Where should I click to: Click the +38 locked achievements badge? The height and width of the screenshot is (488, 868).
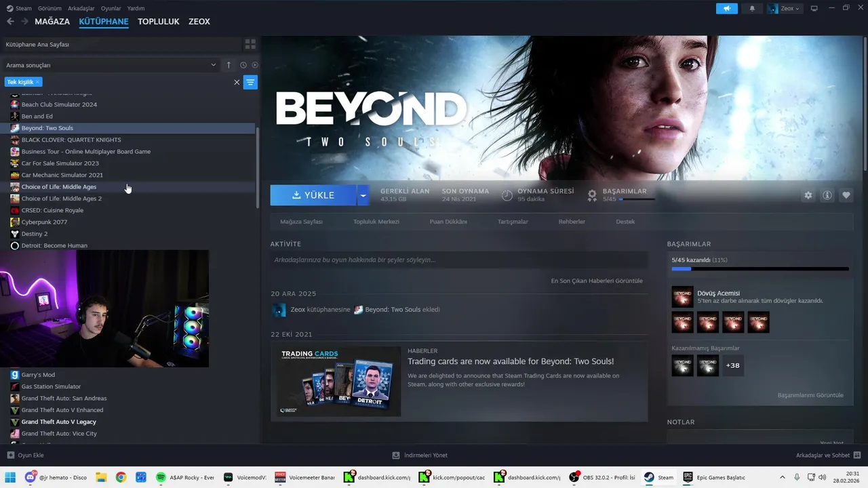tap(732, 365)
